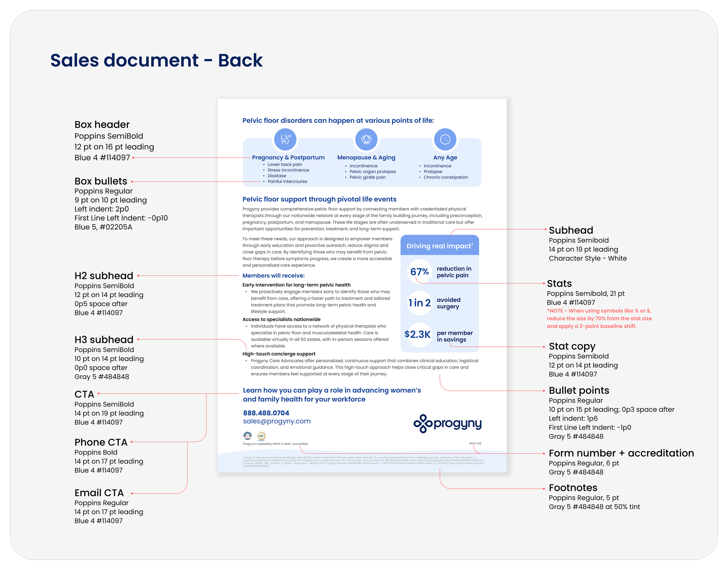728x570 pixels.
Task: Click 'Poppins Semibold, 21 pt' stats spec
Action: (585, 293)
